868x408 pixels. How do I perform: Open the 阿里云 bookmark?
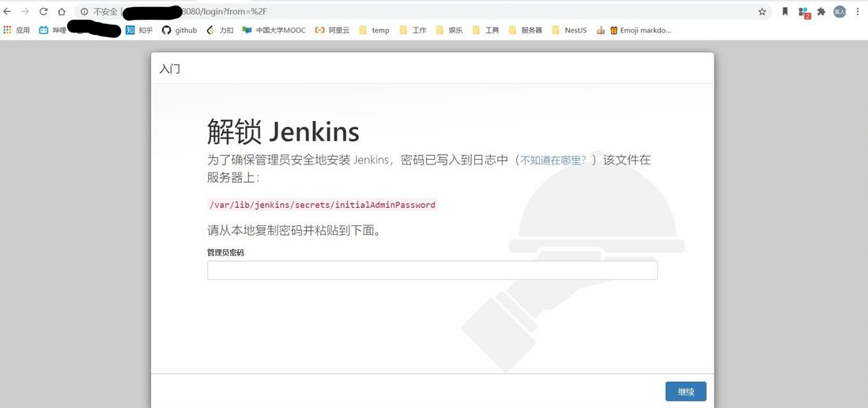(332, 31)
